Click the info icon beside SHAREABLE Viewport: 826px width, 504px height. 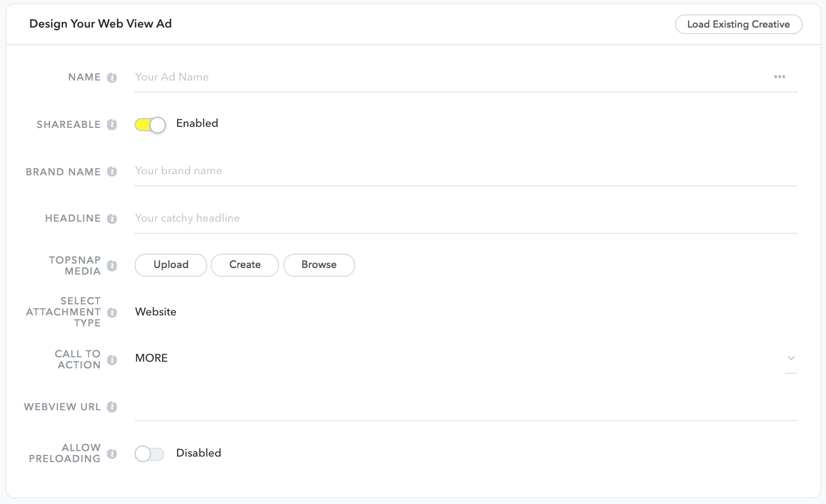(x=112, y=125)
